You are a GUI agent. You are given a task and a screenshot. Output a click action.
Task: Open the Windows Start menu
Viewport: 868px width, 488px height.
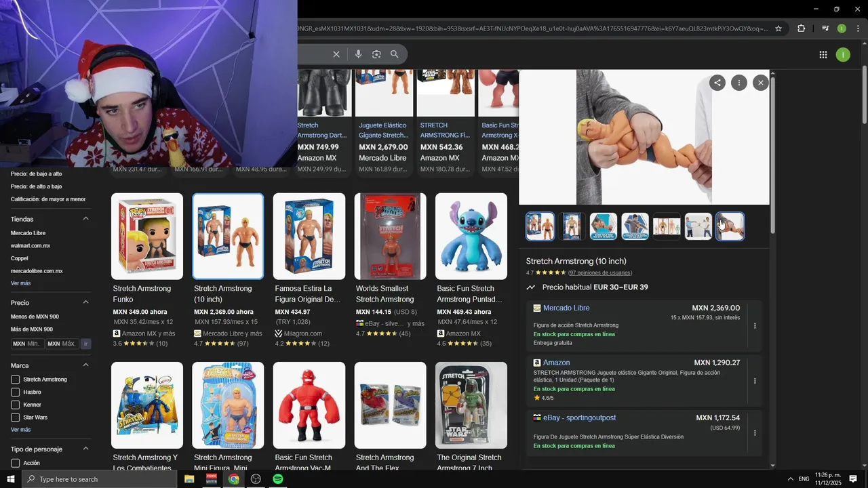pyautogui.click(x=10, y=479)
